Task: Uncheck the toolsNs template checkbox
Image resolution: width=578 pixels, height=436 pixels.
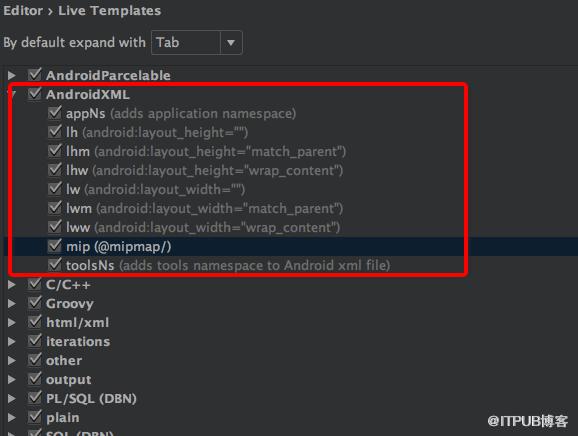Action: [55, 265]
